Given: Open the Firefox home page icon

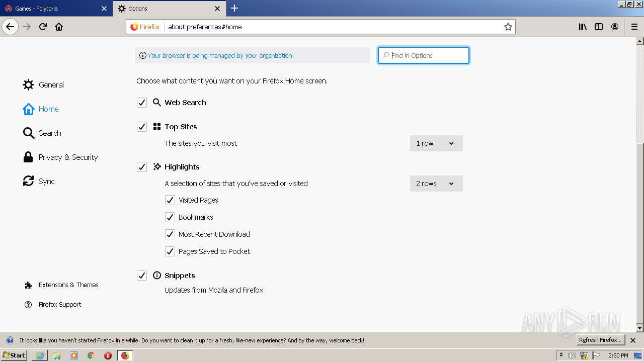Looking at the screenshot, I should pyautogui.click(x=59, y=27).
